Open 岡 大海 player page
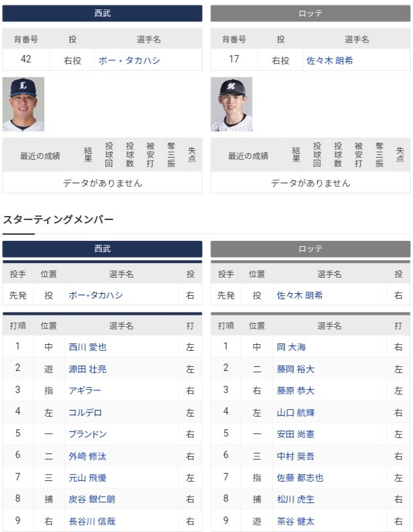The height and width of the screenshot is (532, 413). [x=291, y=347]
